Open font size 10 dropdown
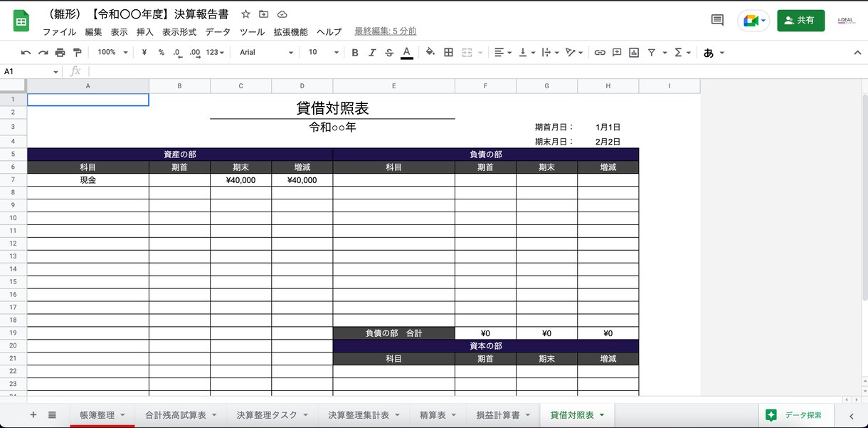868x428 pixels. click(324, 53)
